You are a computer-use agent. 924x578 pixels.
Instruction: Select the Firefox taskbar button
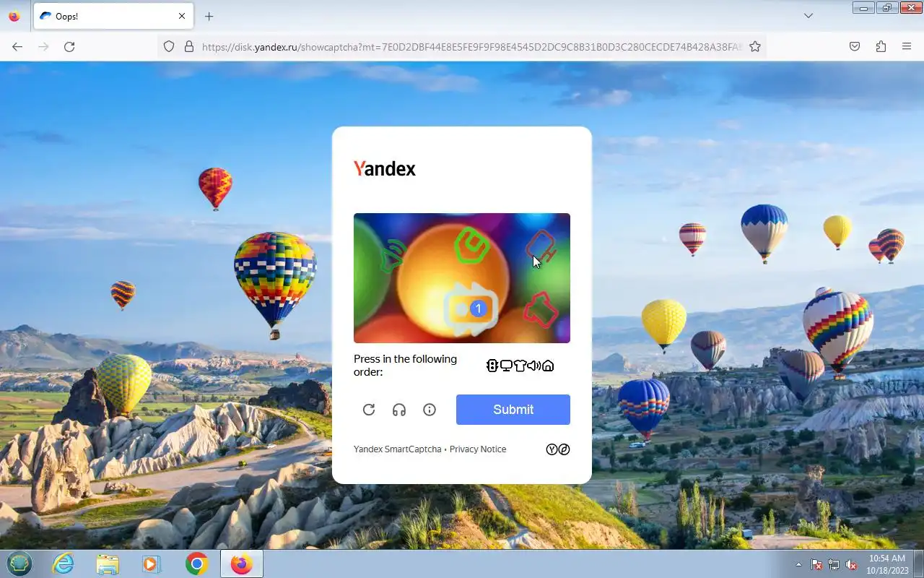[241, 564]
